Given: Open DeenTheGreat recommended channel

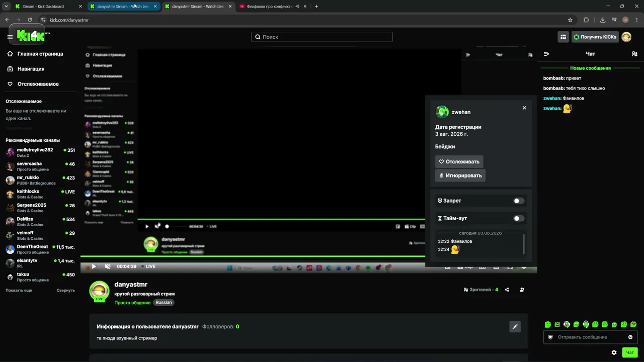Looking at the screenshot, I should (40, 249).
